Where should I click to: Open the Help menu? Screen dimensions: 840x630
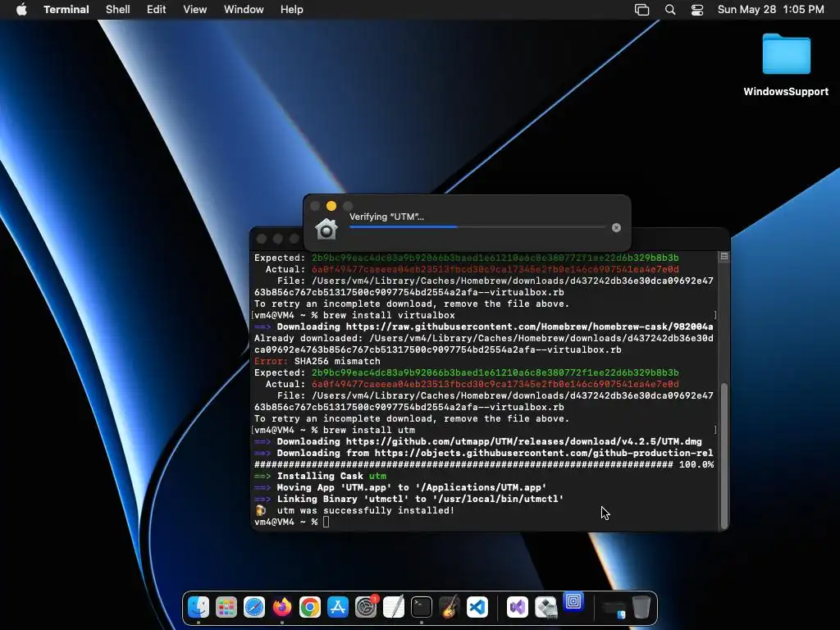pyautogui.click(x=292, y=10)
